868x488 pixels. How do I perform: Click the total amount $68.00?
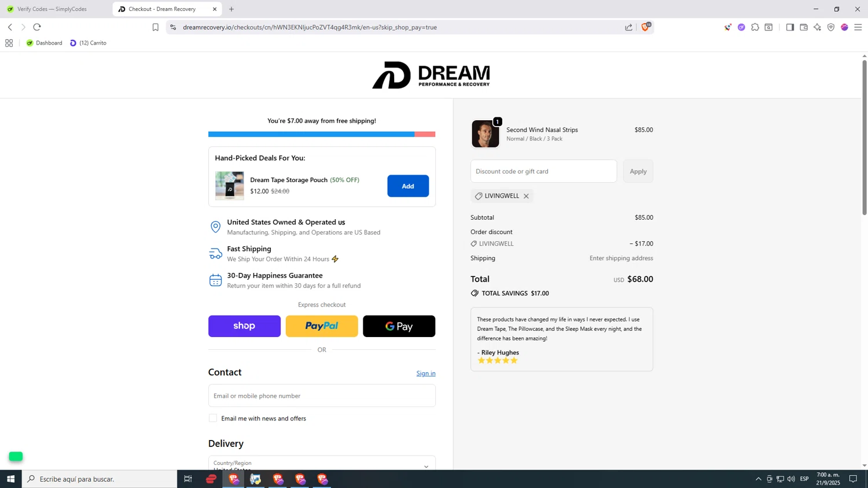pos(640,279)
